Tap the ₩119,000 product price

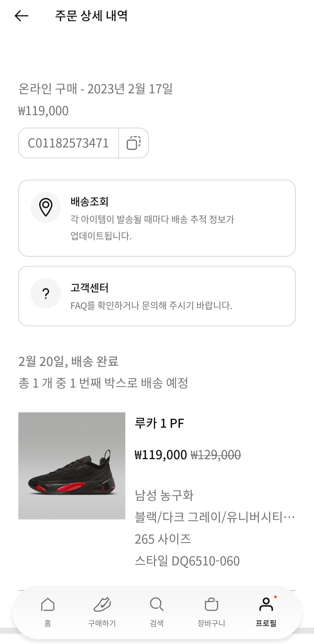coord(160,455)
